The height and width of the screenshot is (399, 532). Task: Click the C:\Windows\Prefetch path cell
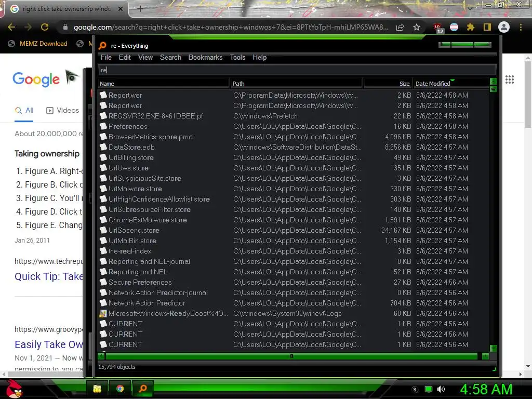click(265, 116)
